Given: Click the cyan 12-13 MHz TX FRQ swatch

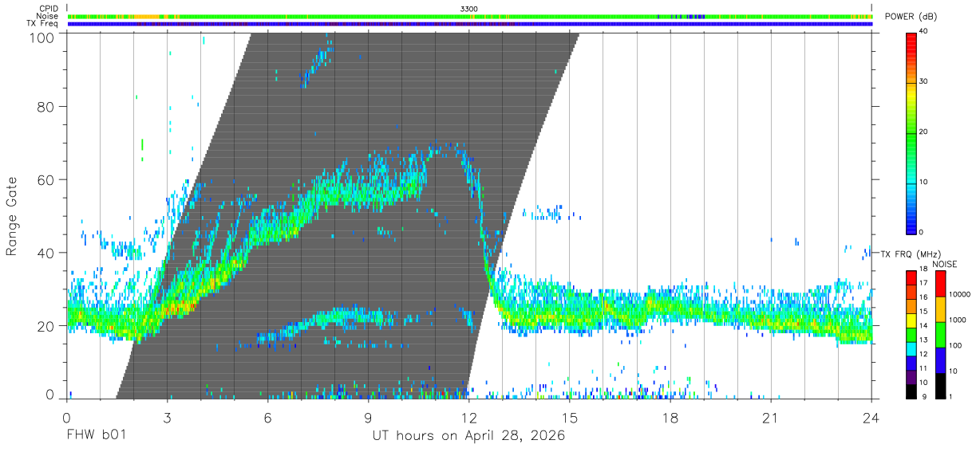Looking at the screenshot, I should (x=911, y=348).
